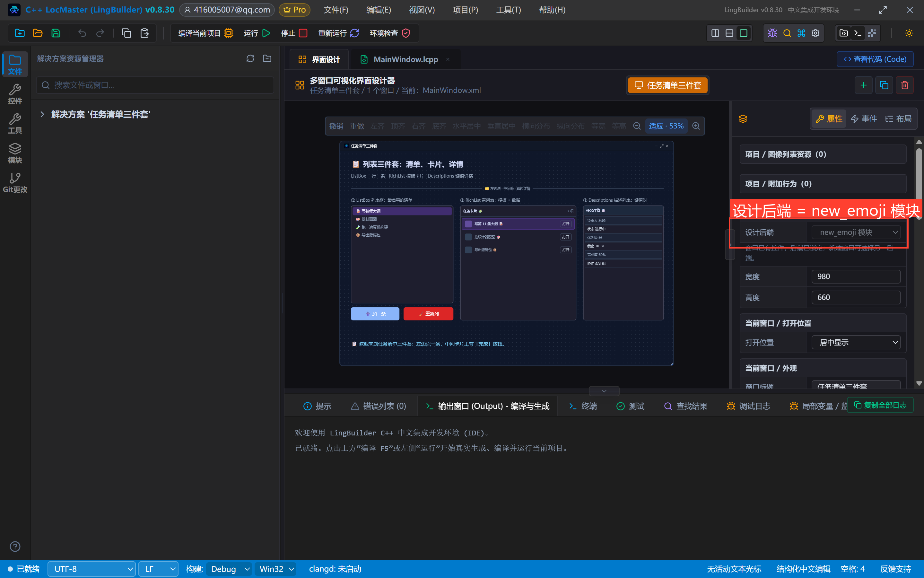924x578 pixels.
Task: Click the 复制全部日志 button
Action: coord(880,405)
